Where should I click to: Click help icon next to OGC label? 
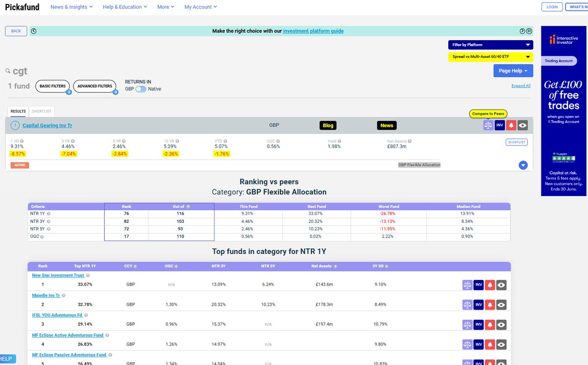point(278,141)
